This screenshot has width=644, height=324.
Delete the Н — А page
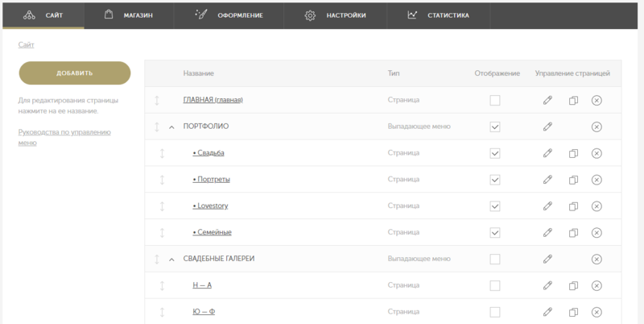tap(597, 286)
